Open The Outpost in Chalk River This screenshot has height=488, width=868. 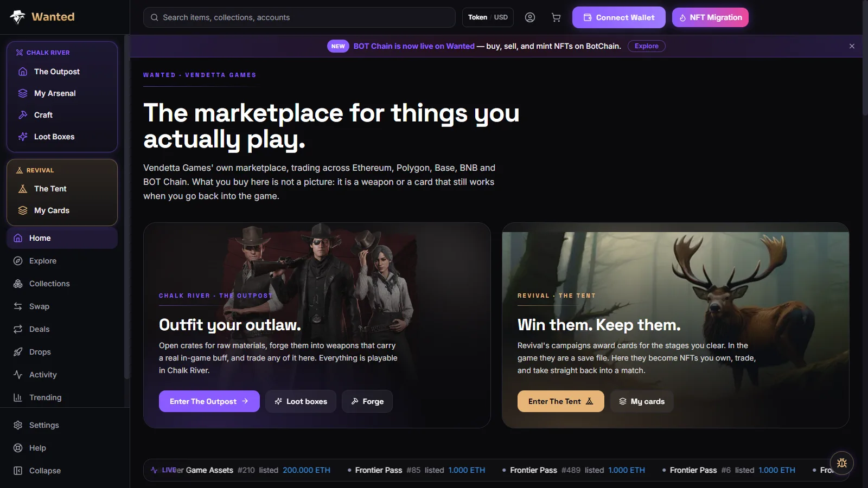tap(62, 72)
